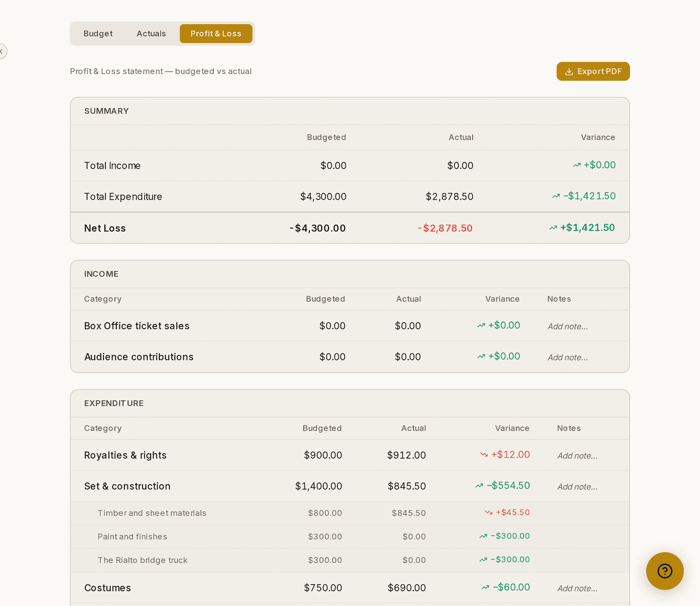Image resolution: width=700 pixels, height=606 pixels.
Task: Click the Royalties & rights category
Action: coord(125,455)
